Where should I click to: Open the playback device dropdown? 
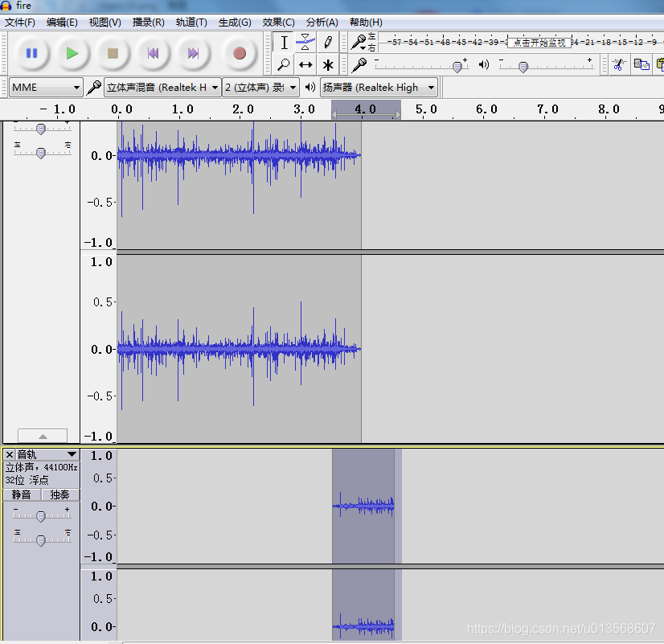pos(379,88)
